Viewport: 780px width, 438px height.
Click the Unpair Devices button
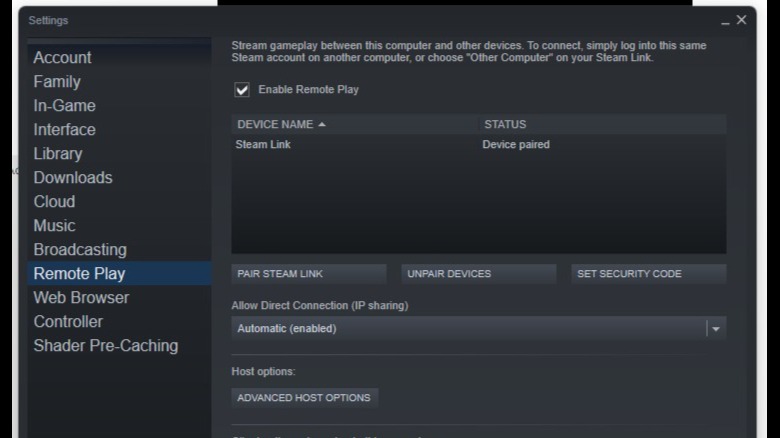tap(479, 274)
